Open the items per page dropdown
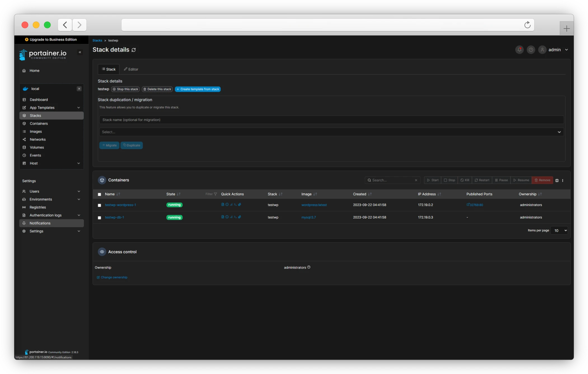 click(x=559, y=230)
